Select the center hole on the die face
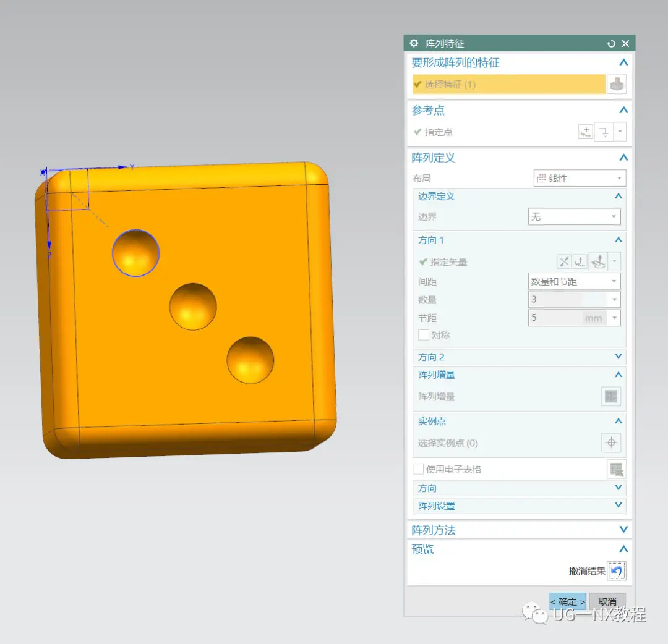This screenshot has height=644, width=668. tap(193, 307)
